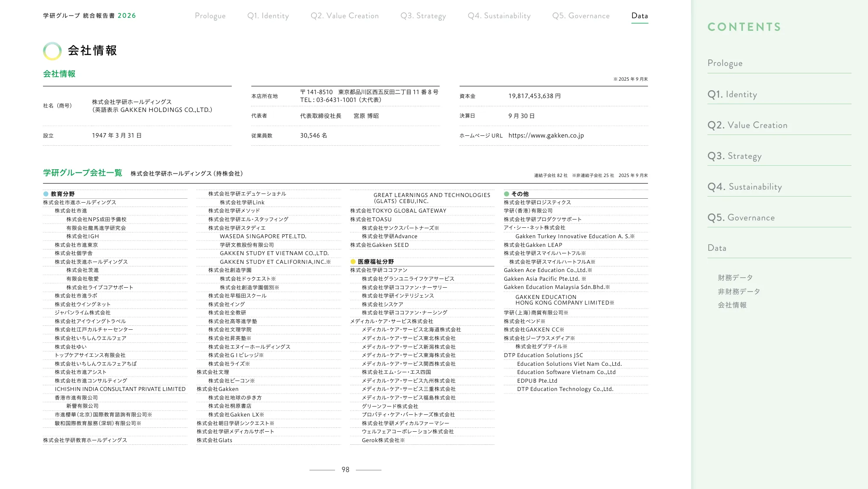This screenshot has height=489, width=868.
Task: Click the 学研グループ 統合報告書 2026 title
Action: 89,16
